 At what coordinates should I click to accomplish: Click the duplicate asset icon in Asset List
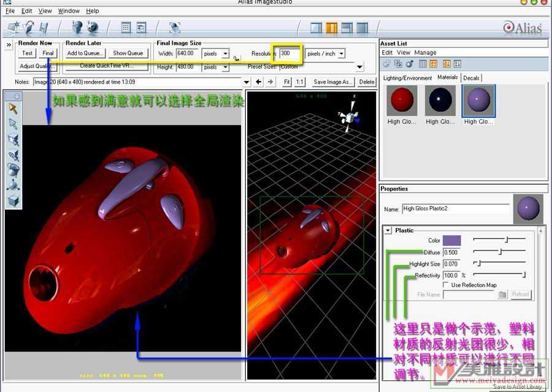398,64
